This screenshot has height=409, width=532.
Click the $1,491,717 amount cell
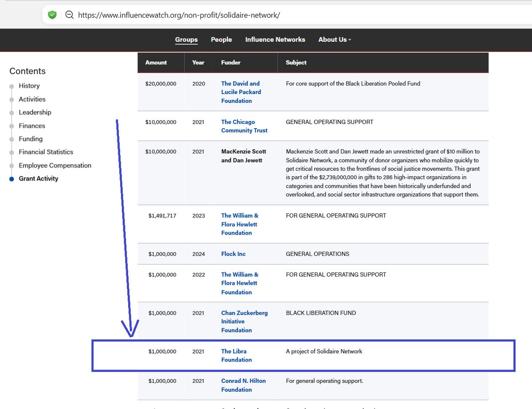[163, 216]
